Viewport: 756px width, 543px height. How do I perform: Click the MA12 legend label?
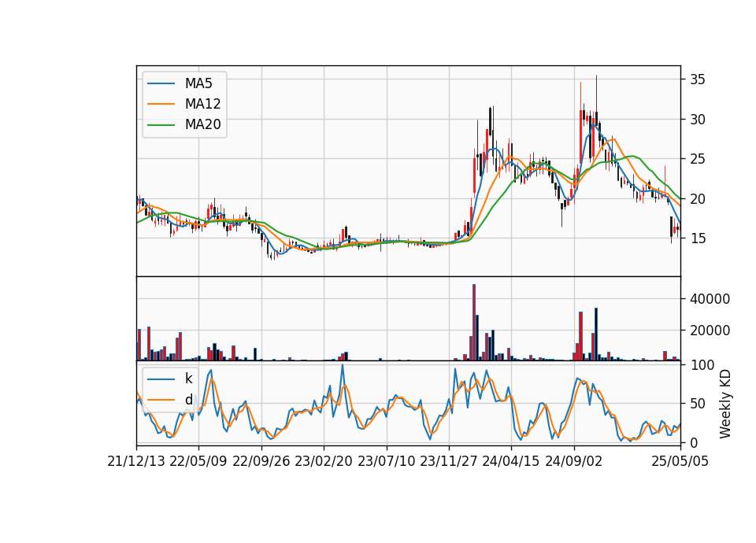[202, 104]
